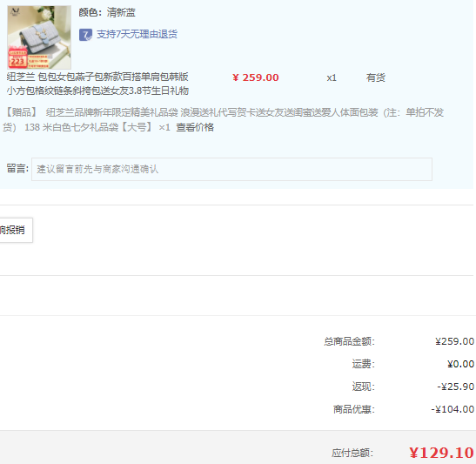Click the 商品优惠 -¥104.00 discount amount
Image resolution: width=476 pixels, height=464 pixels.
pyautogui.click(x=453, y=409)
